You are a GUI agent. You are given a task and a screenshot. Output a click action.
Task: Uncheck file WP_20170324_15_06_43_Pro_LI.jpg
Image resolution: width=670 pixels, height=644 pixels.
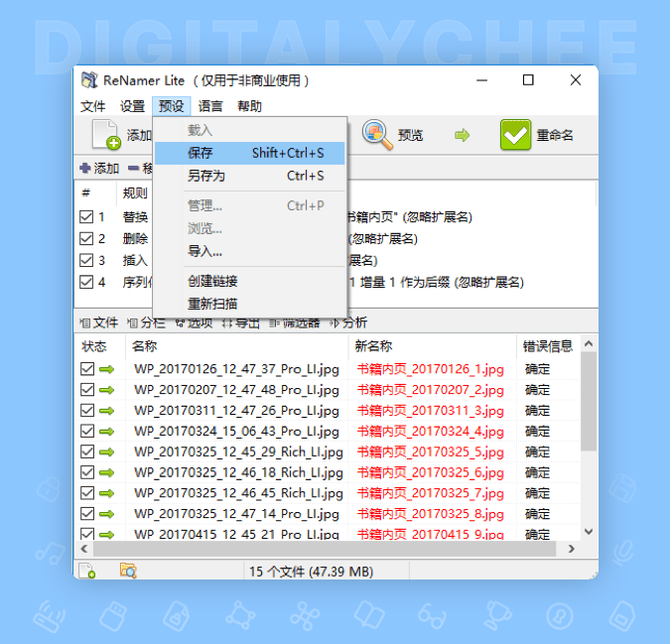[87, 431]
